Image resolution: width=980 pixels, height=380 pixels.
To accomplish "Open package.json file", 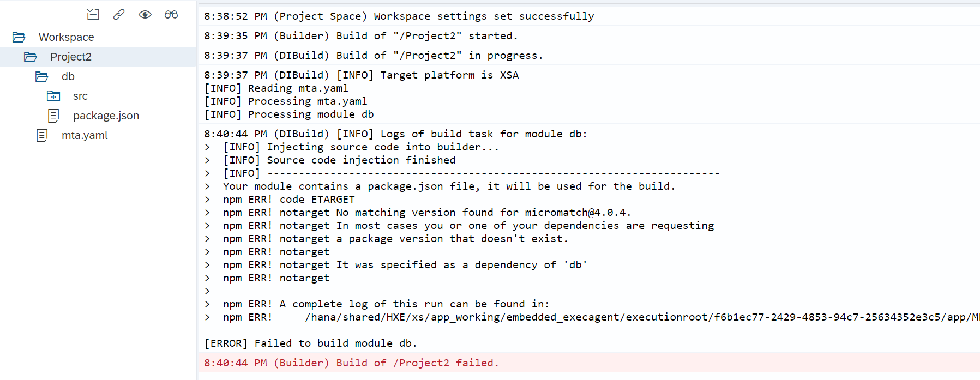I will point(106,116).
